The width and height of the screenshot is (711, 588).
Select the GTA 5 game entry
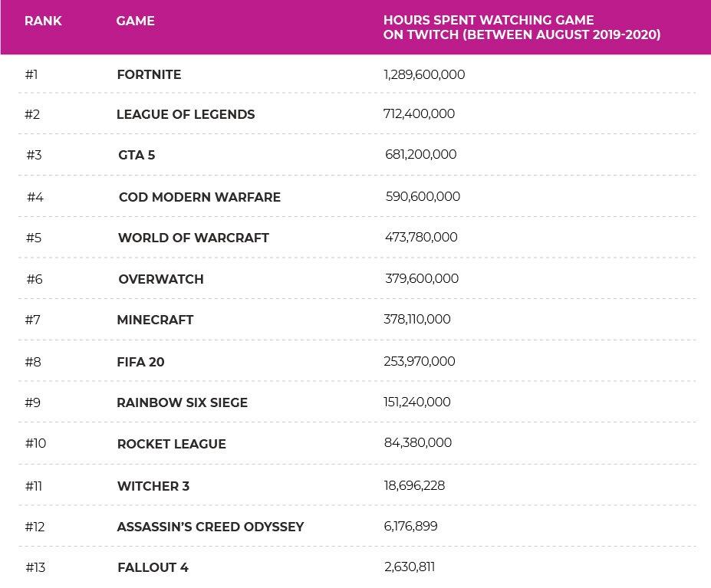(x=137, y=155)
